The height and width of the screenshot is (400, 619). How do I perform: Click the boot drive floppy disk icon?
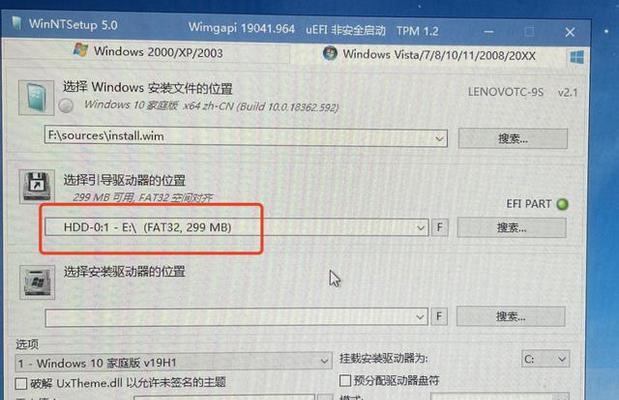pos(37,187)
